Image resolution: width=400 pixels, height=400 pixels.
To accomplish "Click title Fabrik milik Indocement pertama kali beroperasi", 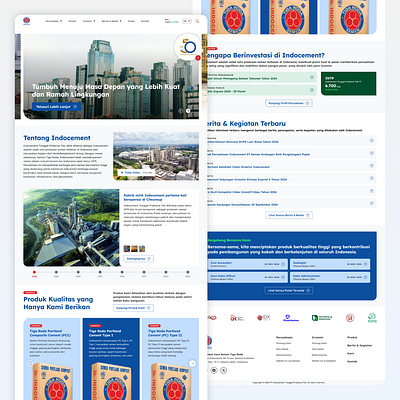I will pyautogui.click(x=155, y=197).
